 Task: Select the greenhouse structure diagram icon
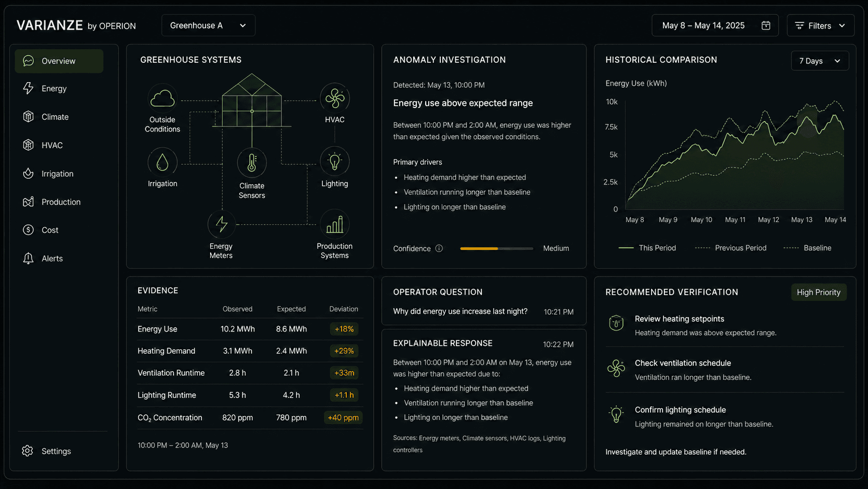pyautogui.click(x=252, y=100)
